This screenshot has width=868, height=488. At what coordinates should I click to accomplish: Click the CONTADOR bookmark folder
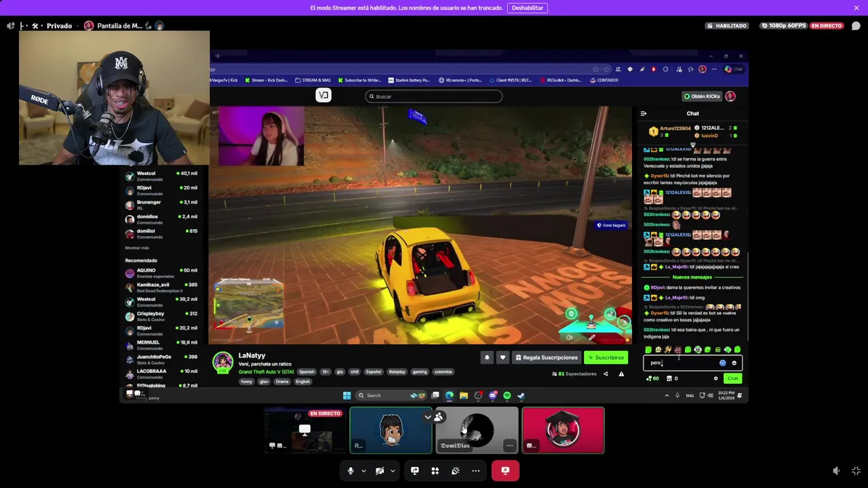(604, 80)
